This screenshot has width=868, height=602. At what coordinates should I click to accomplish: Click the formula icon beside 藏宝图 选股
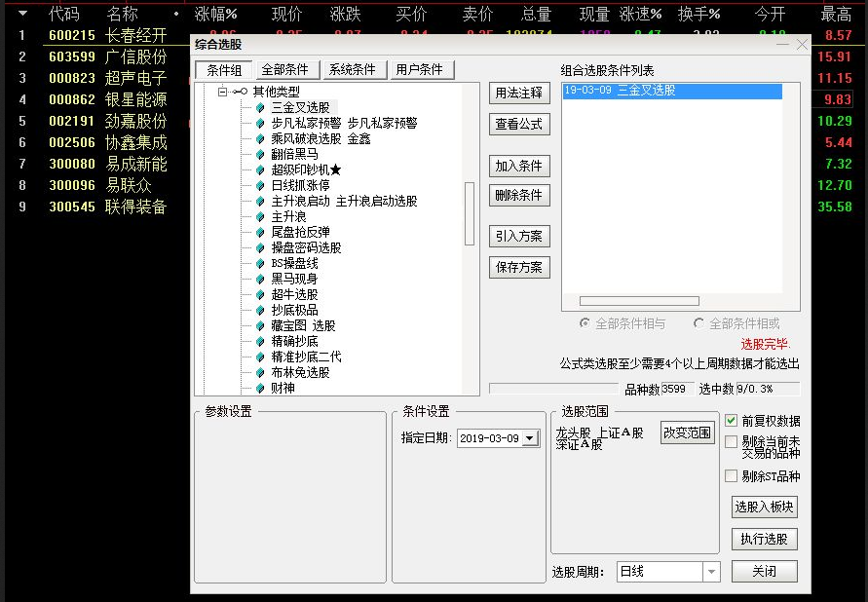pos(260,325)
